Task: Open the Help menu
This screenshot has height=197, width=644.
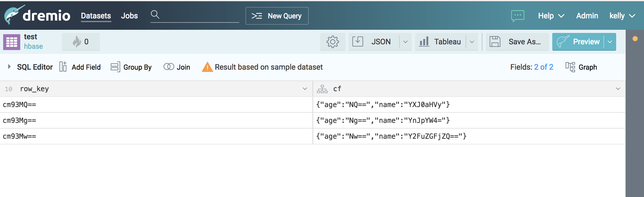Action: click(x=551, y=16)
